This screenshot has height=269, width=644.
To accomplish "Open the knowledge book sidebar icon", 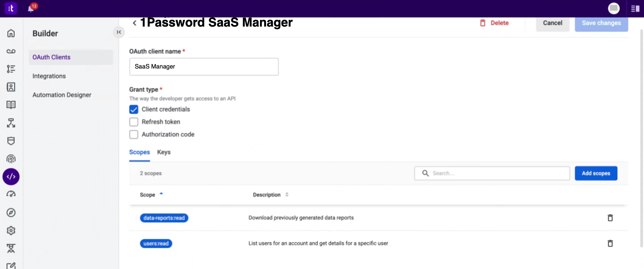I will click(11, 105).
